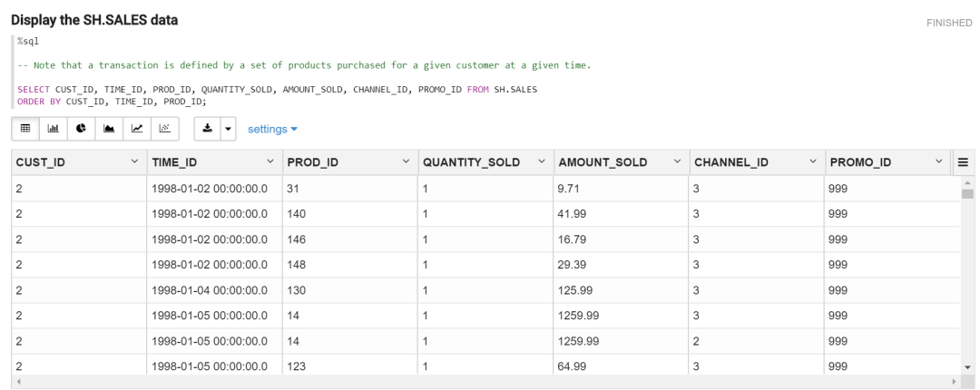
Task: Open AMOUNT_SOLD column menu chevron
Action: (676, 161)
